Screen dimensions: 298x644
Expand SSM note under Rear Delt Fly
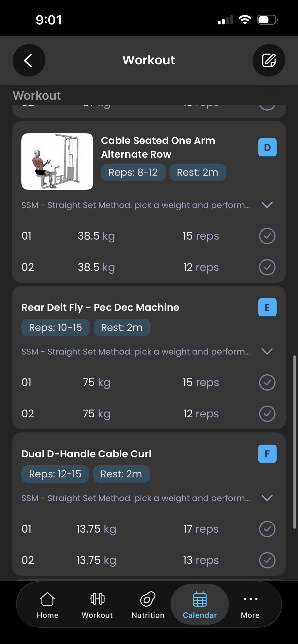267,352
